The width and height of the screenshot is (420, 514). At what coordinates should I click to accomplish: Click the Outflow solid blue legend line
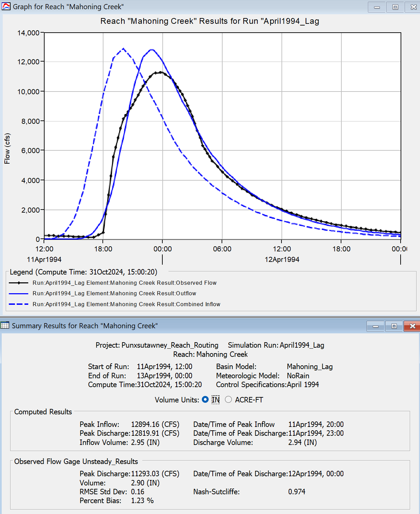click(x=18, y=293)
